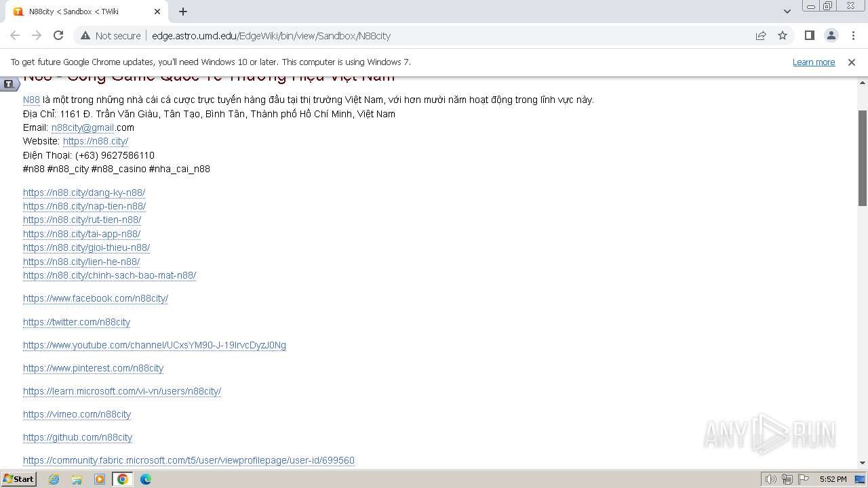The height and width of the screenshot is (488, 868).
Task: Click the volume speaker tray icon
Action: (770, 479)
